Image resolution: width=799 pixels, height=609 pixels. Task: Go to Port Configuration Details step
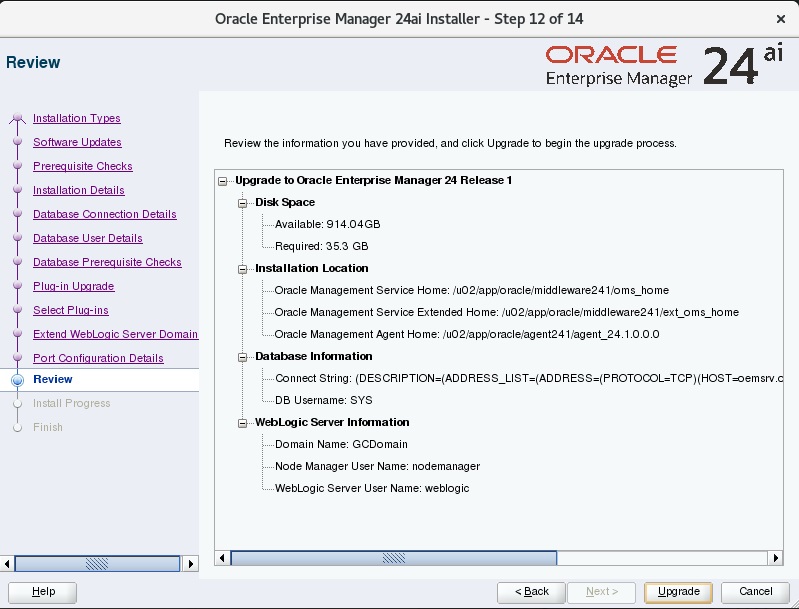tap(98, 358)
